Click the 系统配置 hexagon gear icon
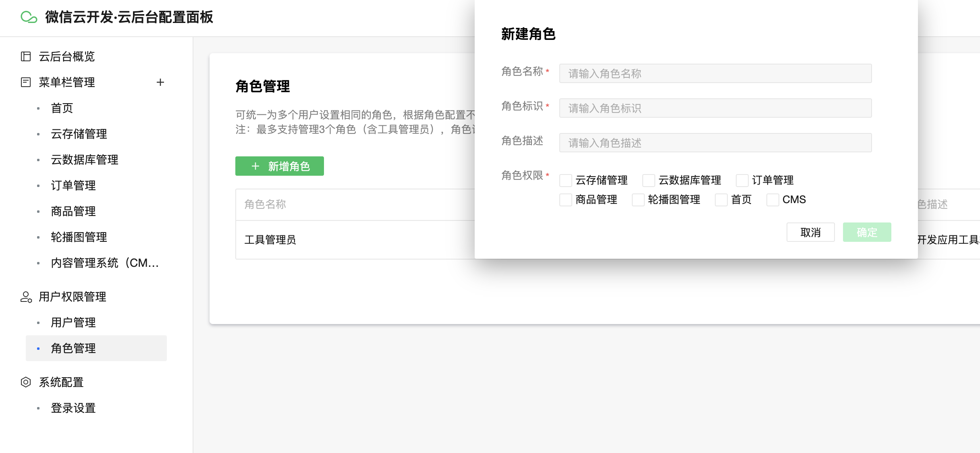Viewport: 980px width, 453px height. point(26,382)
